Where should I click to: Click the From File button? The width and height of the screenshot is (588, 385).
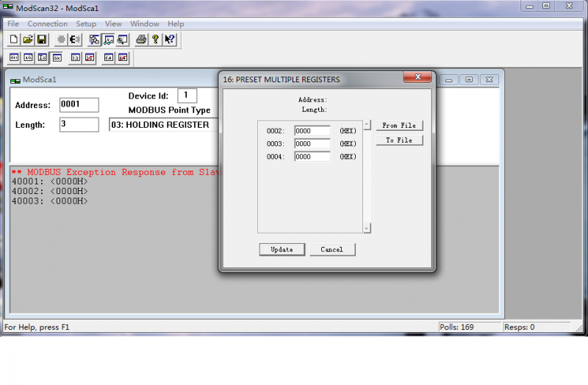click(x=399, y=126)
